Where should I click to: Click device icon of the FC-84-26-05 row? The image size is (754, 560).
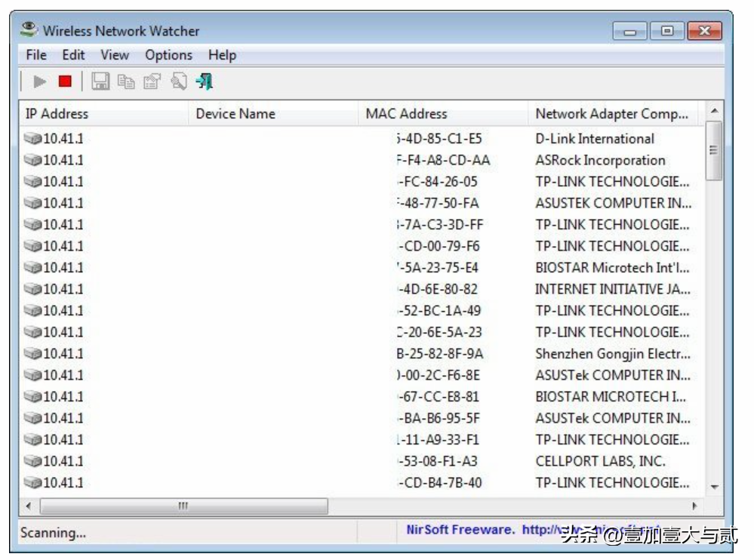click(32, 181)
